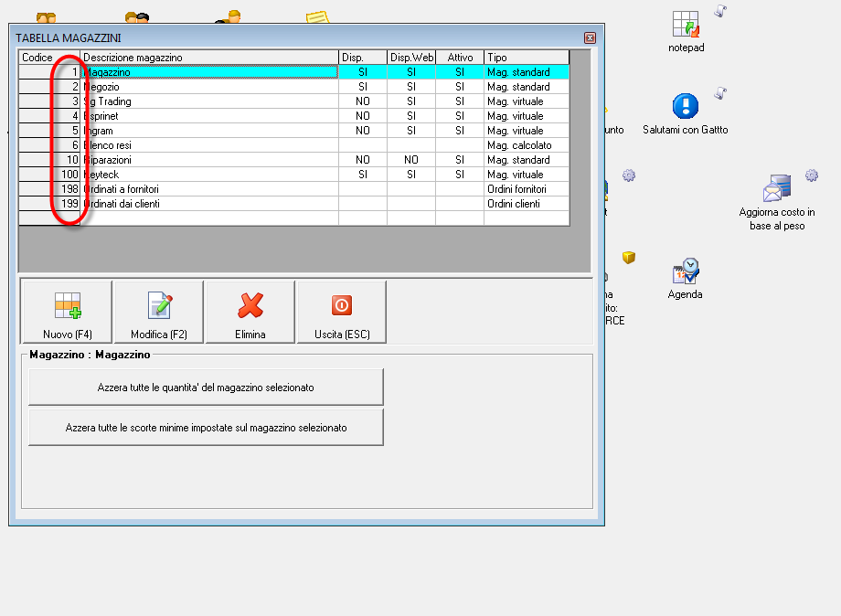Click code 199 cell in Codice column
Image resolution: width=841 pixels, height=616 pixels.
pos(49,204)
